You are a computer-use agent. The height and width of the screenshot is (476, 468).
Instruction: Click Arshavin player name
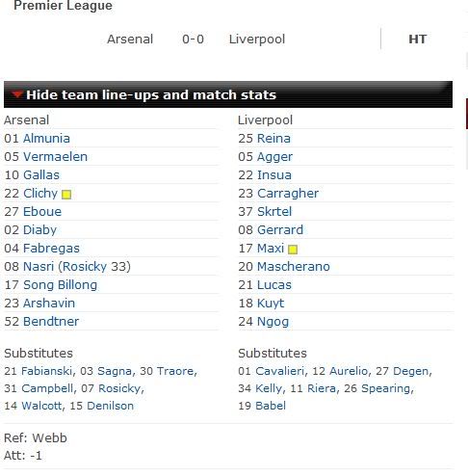49,304
